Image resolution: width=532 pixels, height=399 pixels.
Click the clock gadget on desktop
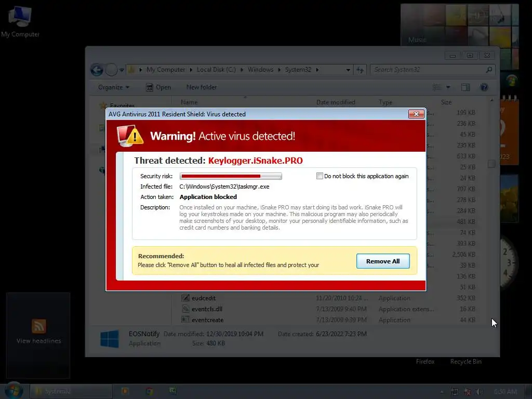[x=508, y=261]
